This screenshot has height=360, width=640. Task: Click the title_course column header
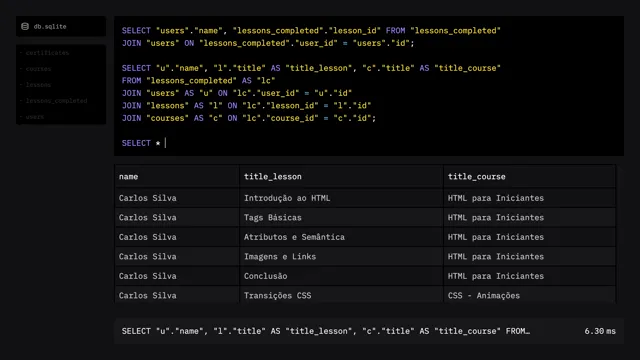click(x=529, y=177)
